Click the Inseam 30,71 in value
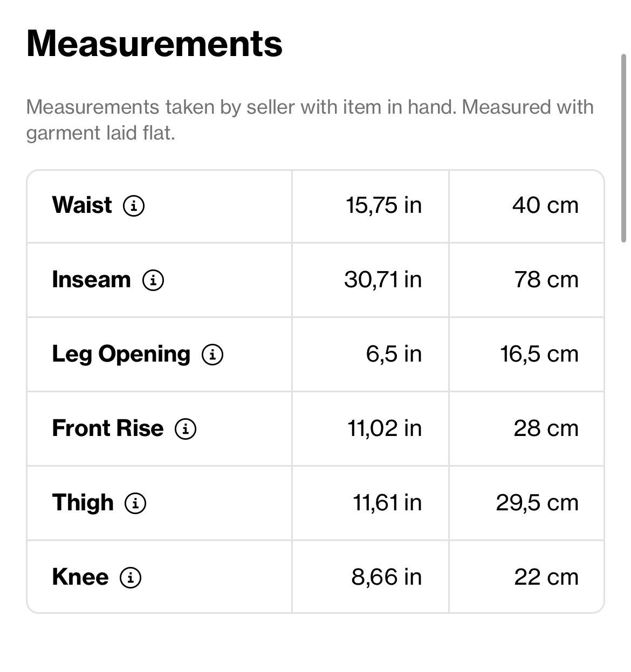 coord(383,280)
